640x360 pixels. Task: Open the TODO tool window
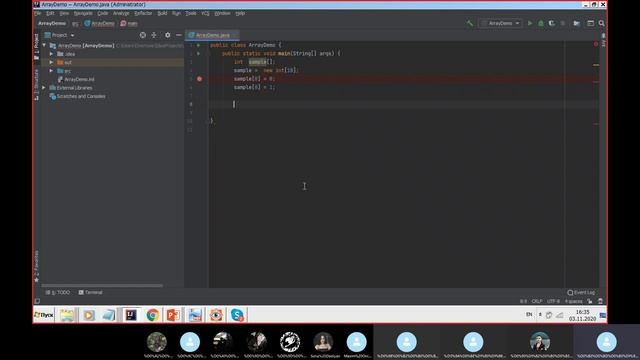(x=58, y=293)
